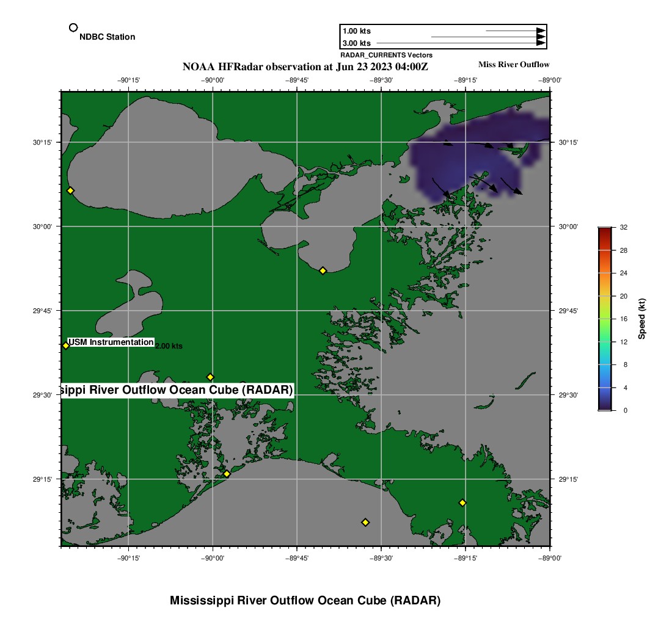The height and width of the screenshot is (641, 672).
Task: Click the white Ocean Cube (RADAR) banner on map
Action: click(178, 390)
